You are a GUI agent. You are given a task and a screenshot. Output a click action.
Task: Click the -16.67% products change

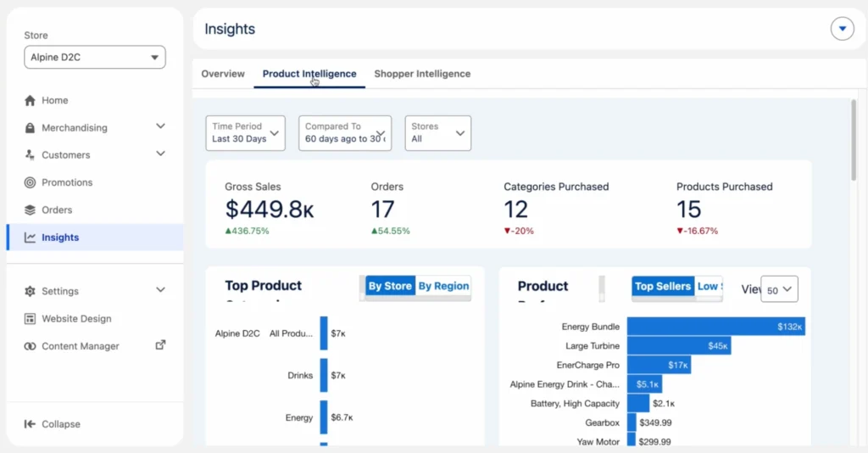(x=697, y=231)
